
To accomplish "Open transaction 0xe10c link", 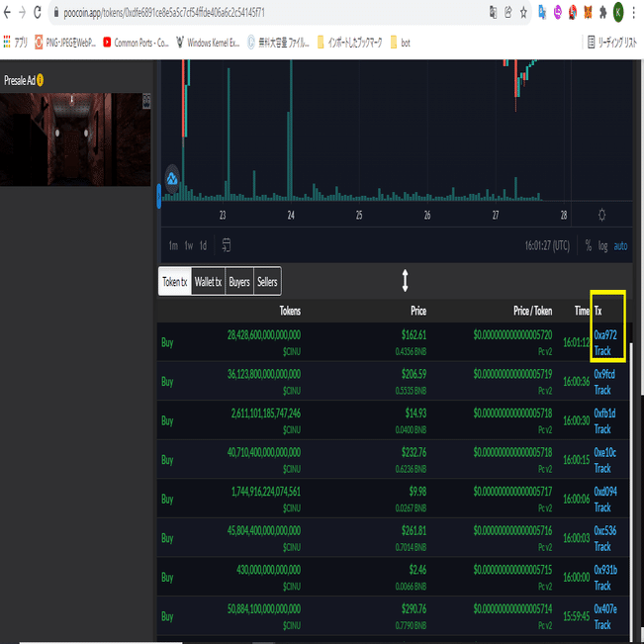I will click(605, 452).
